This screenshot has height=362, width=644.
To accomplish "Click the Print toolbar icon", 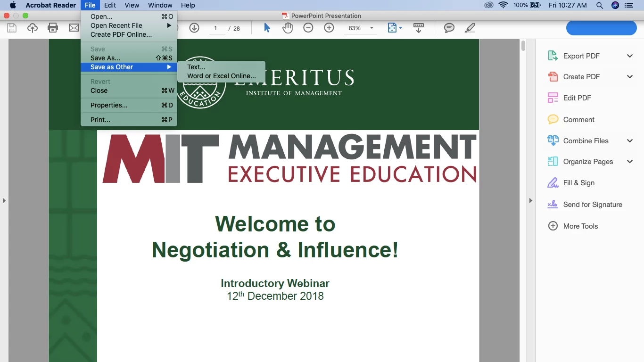I will pos(53,28).
